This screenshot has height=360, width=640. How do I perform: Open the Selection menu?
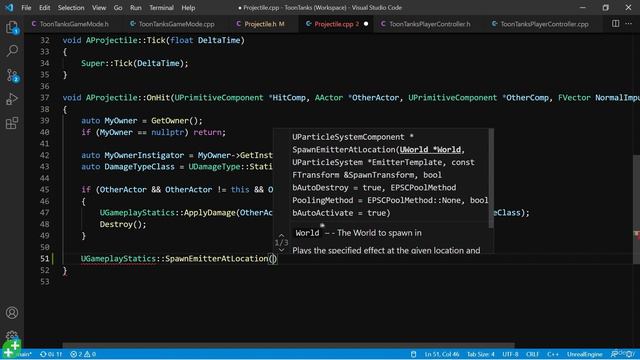71,8
